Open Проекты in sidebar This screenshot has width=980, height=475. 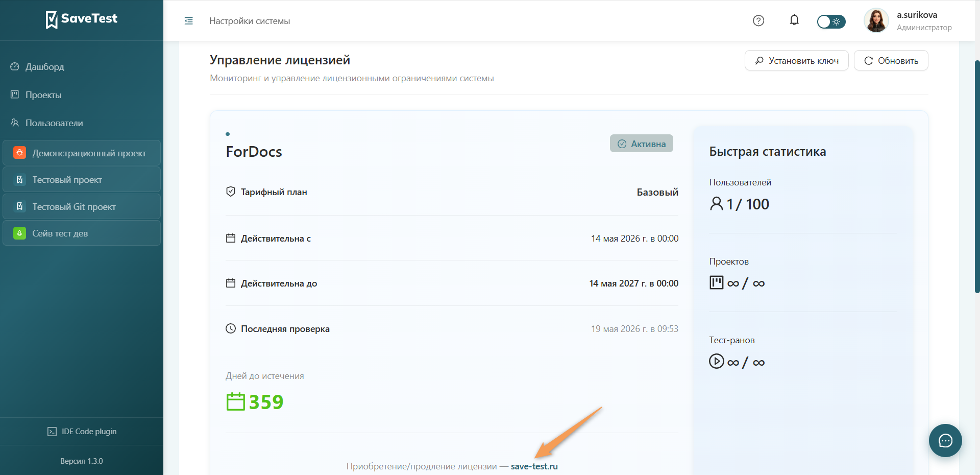tap(43, 95)
